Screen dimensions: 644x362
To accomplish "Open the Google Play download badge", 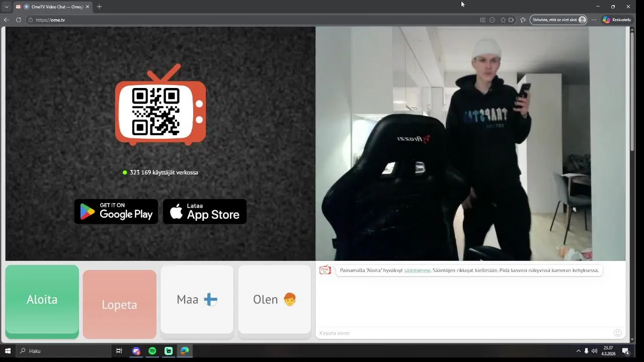I will coord(116,211).
